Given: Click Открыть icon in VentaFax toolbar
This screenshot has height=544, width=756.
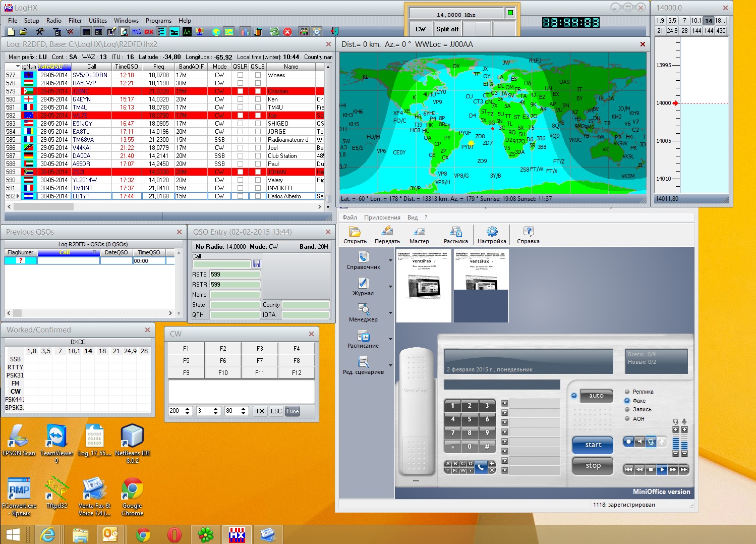Looking at the screenshot, I should pos(355,235).
